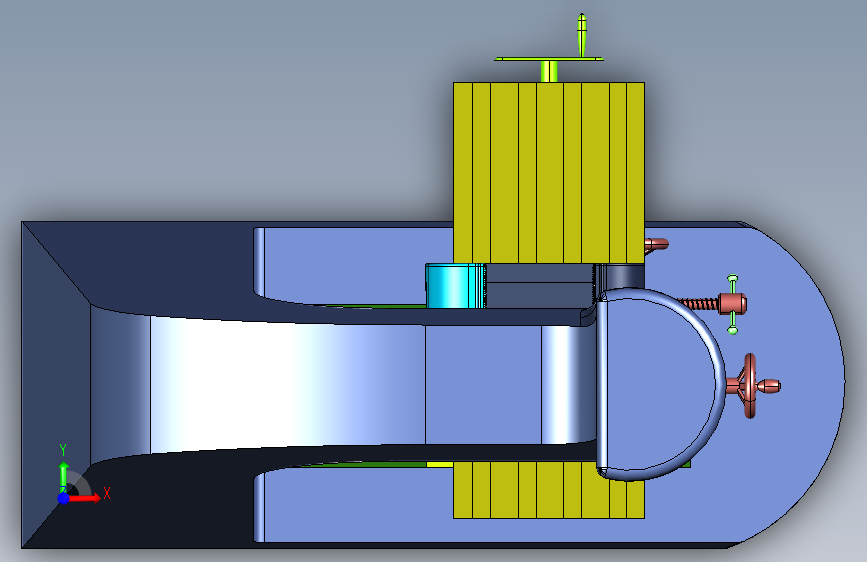The width and height of the screenshot is (867, 562).
Task: Select the small pink pin beside yellow block
Action: [656, 244]
